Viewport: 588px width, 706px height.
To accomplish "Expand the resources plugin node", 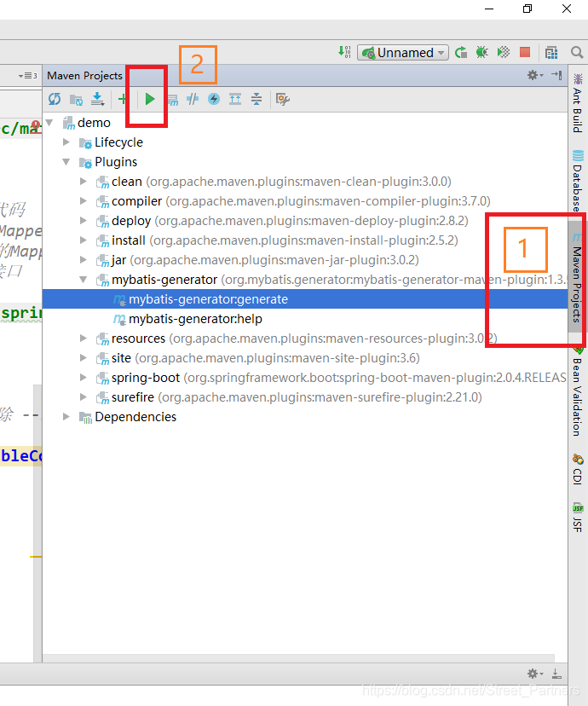I will pyautogui.click(x=84, y=339).
